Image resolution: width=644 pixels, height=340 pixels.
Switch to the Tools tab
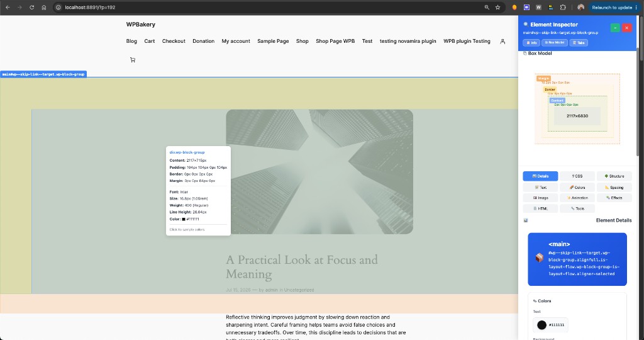pos(577,208)
